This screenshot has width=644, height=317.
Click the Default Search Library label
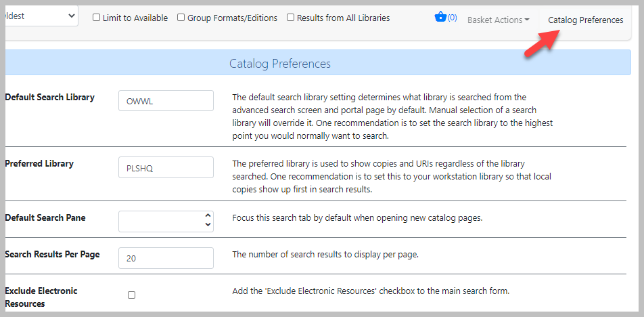(49, 98)
